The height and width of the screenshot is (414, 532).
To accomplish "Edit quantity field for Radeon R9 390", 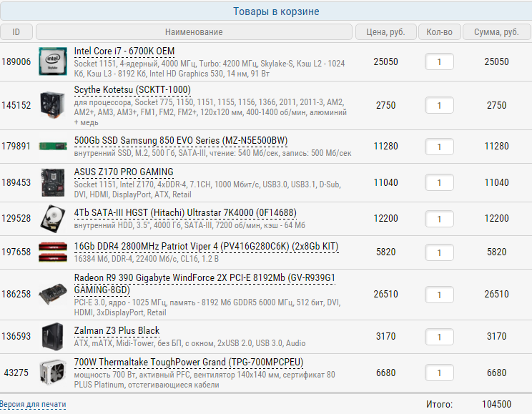I will (x=439, y=295).
